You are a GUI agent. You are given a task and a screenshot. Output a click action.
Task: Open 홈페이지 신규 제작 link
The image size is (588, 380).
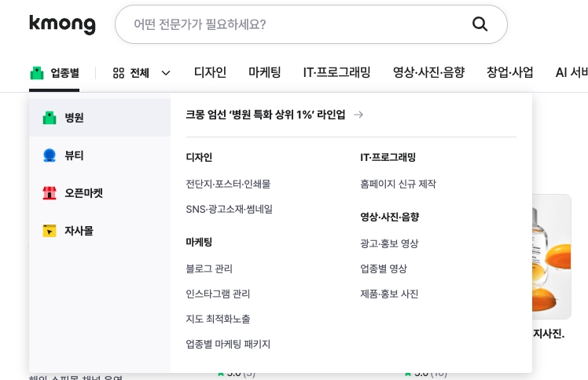pos(398,184)
